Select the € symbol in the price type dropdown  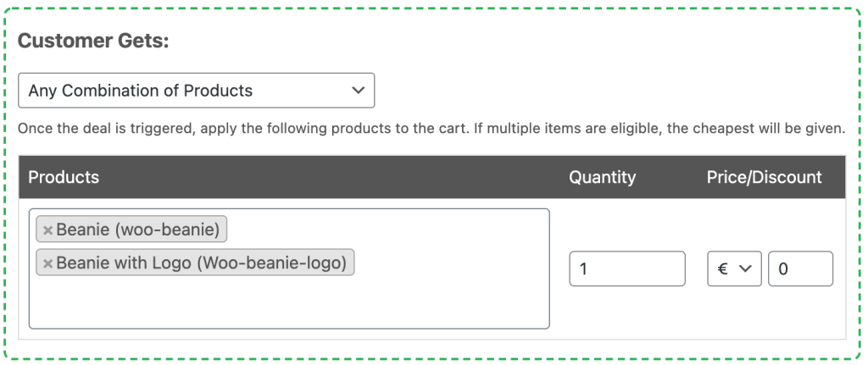pyautogui.click(x=722, y=268)
